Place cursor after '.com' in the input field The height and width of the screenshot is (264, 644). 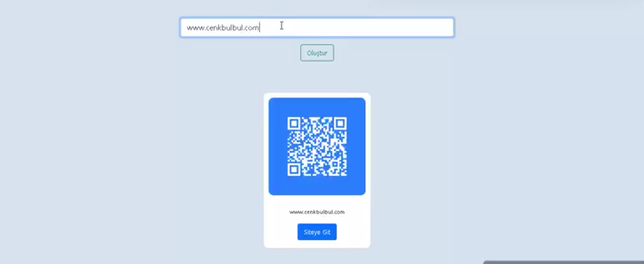point(259,28)
